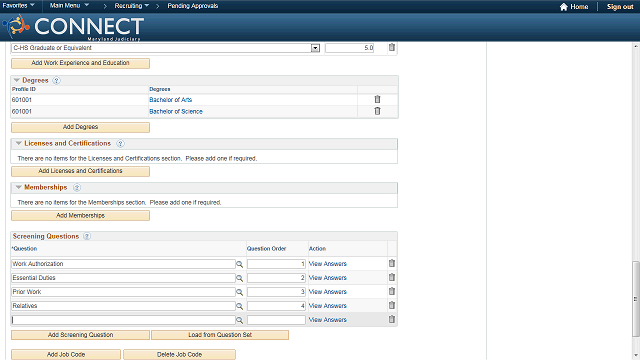
Task: Click Load from Question Set button
Action: coord(220,335)
